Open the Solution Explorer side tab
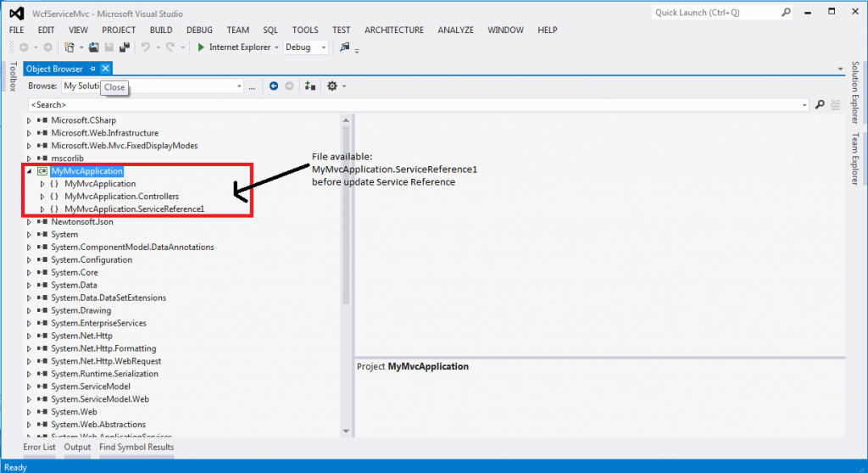This screenshot has height=473, width=868. point(855,92)
